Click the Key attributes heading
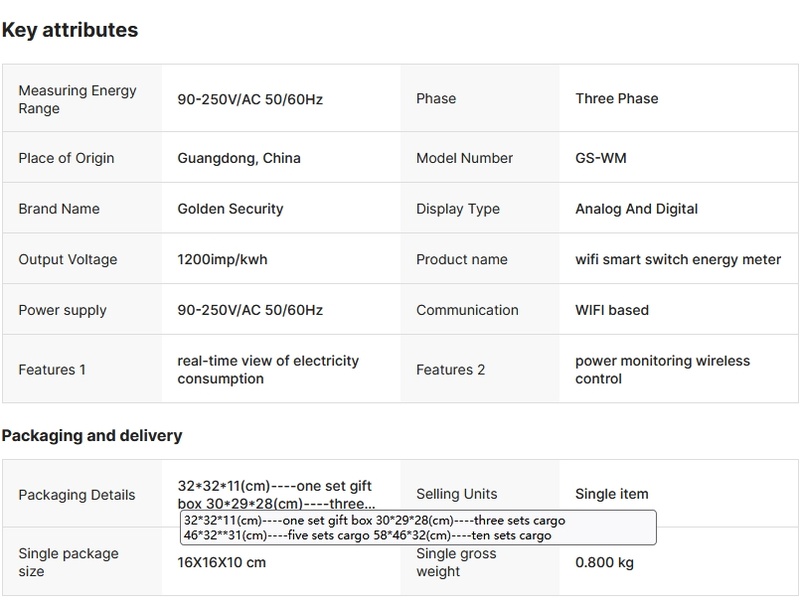Image resolution: width=800 pixels, height=604 pixels. click(x=70, y=30)
